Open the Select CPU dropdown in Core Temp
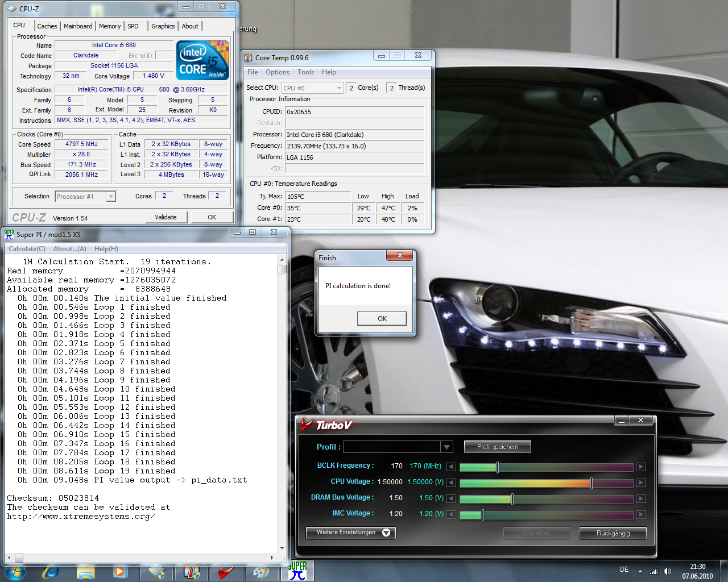 click(x=339, y=88)
